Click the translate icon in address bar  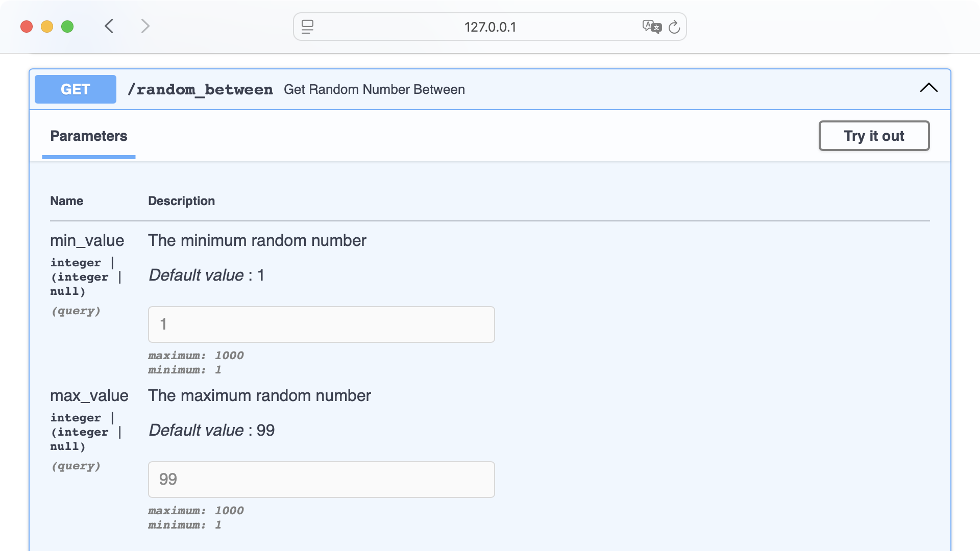tap(651, 27)
